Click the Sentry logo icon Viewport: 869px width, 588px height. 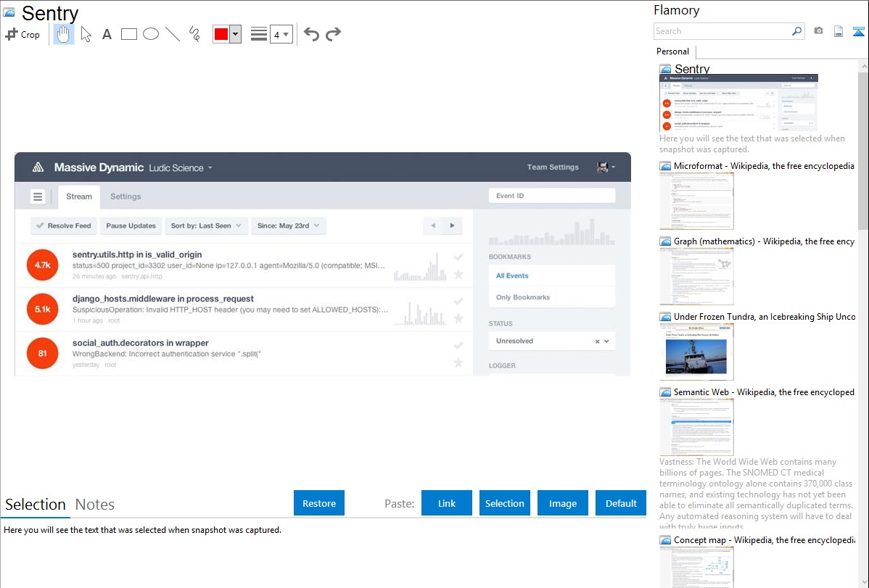point(38,167)
